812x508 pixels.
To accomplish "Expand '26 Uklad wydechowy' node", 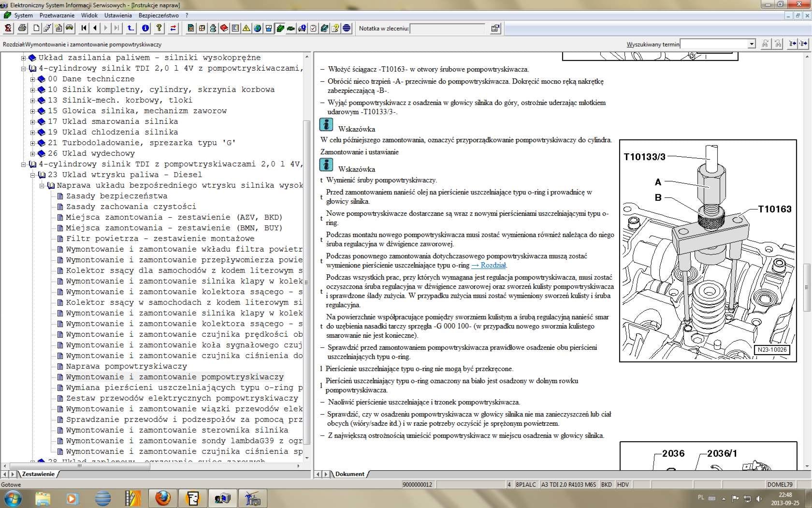I will tap(32, 153).
